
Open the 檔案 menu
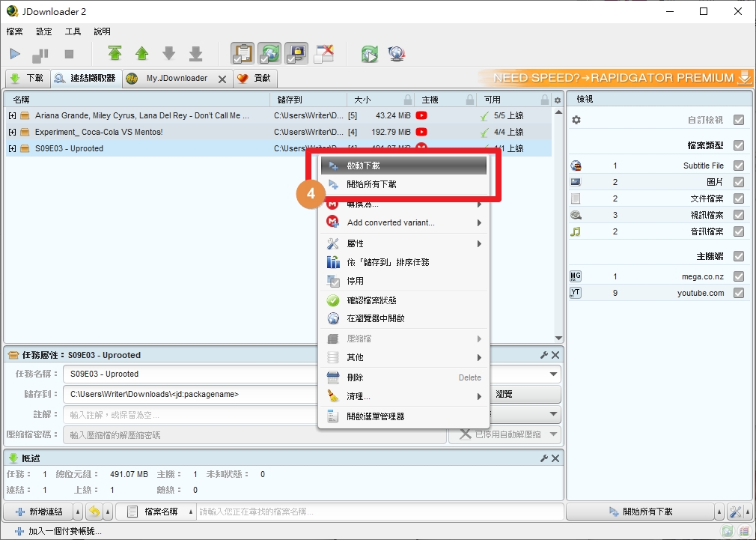(14, 31)
